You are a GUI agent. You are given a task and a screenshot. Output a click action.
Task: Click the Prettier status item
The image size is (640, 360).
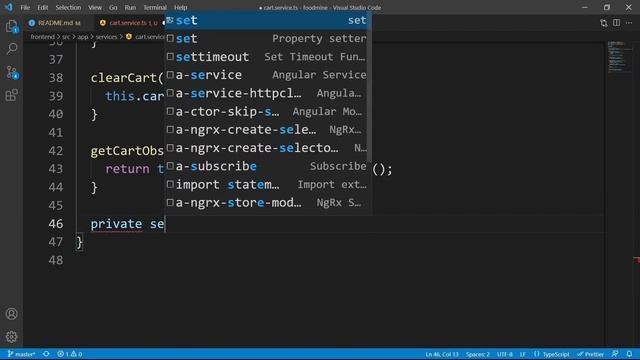pos(591,354)
